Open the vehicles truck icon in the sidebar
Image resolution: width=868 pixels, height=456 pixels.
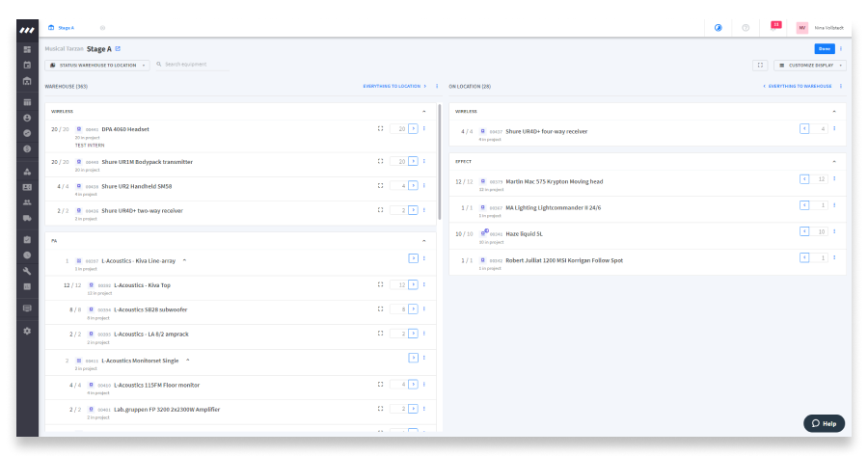click(27, 218)
